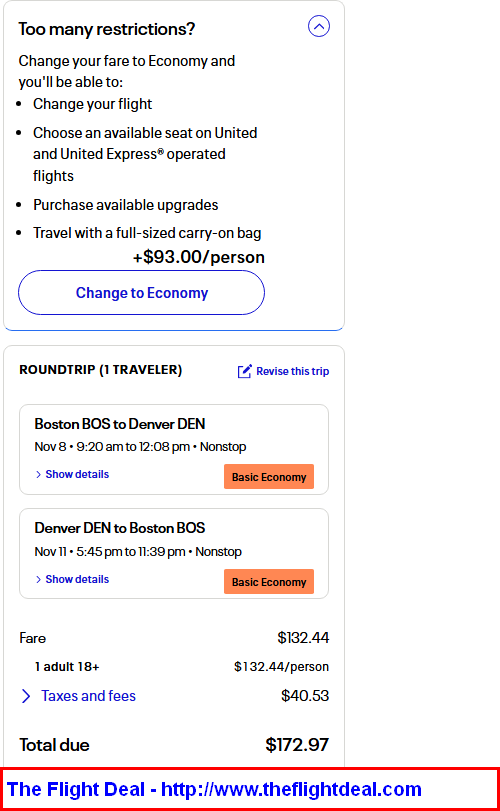Image resolution: width=500 pixels, height=811 pixels.
Task: Click the $172.97 total due amount
Action: point(297,745)
